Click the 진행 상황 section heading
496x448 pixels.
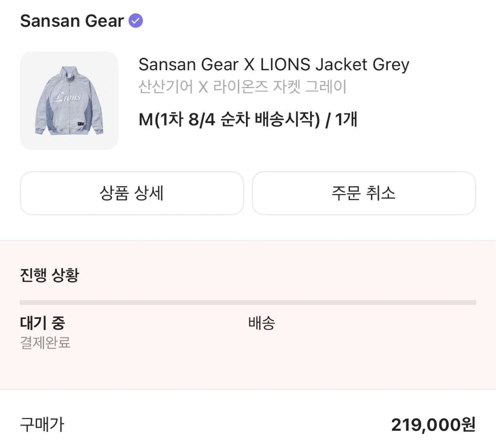click(50, 275)
